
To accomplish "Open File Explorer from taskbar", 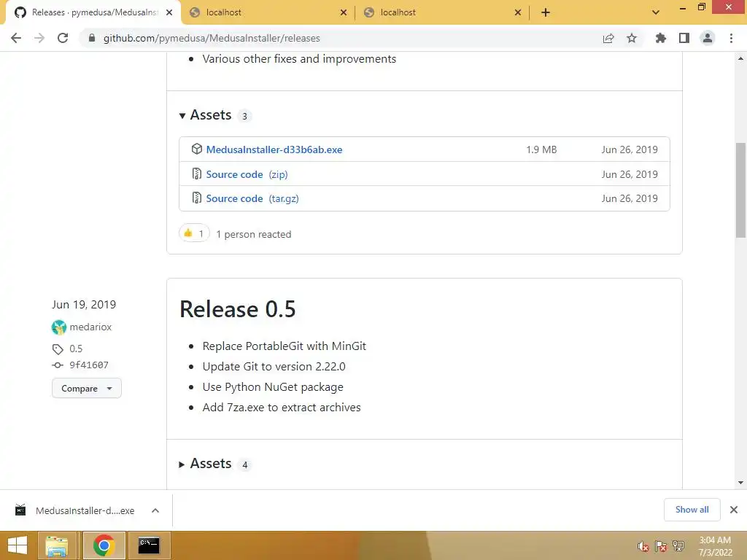I will click(x=57, y=545).
